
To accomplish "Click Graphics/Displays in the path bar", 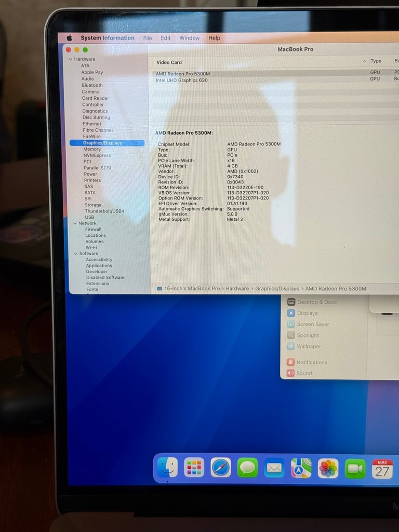I will tap(277, 288).
